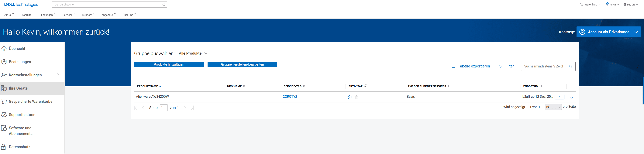This screenshot has width=644, height=154.
Task: Open the Filter option
Action: click(x=506, y=66)
